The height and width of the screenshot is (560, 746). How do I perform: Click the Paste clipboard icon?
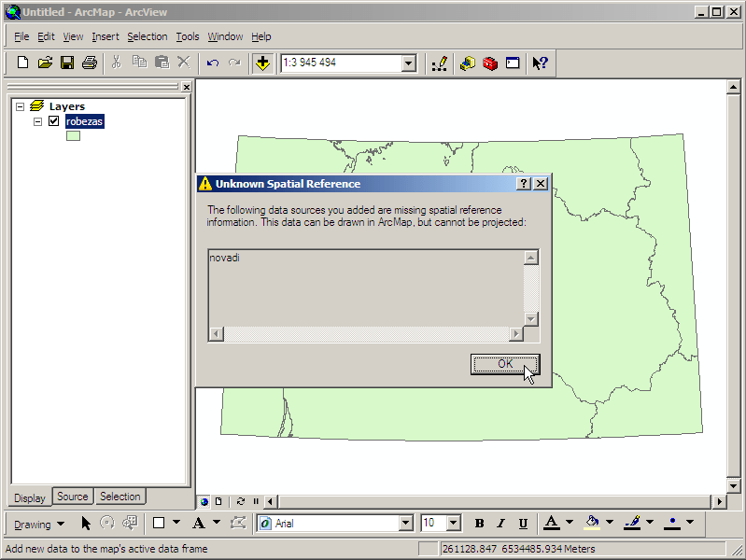coord(162,63)
